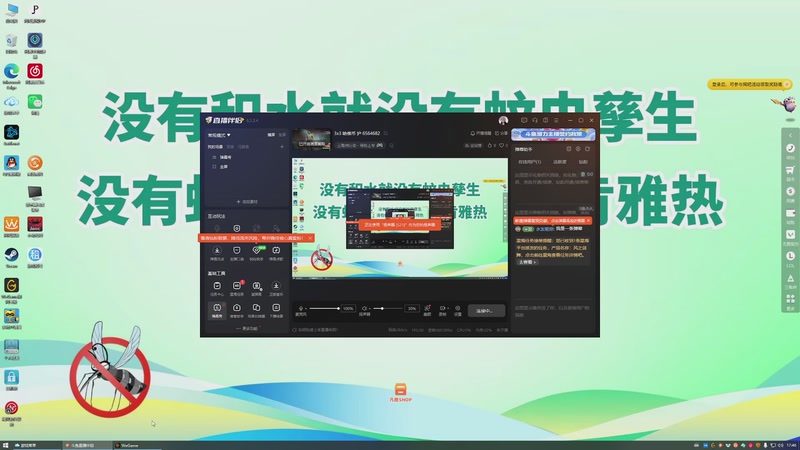
Task: Open fourth icon in 基础工具 bottom row
Action: click(276, 310)
